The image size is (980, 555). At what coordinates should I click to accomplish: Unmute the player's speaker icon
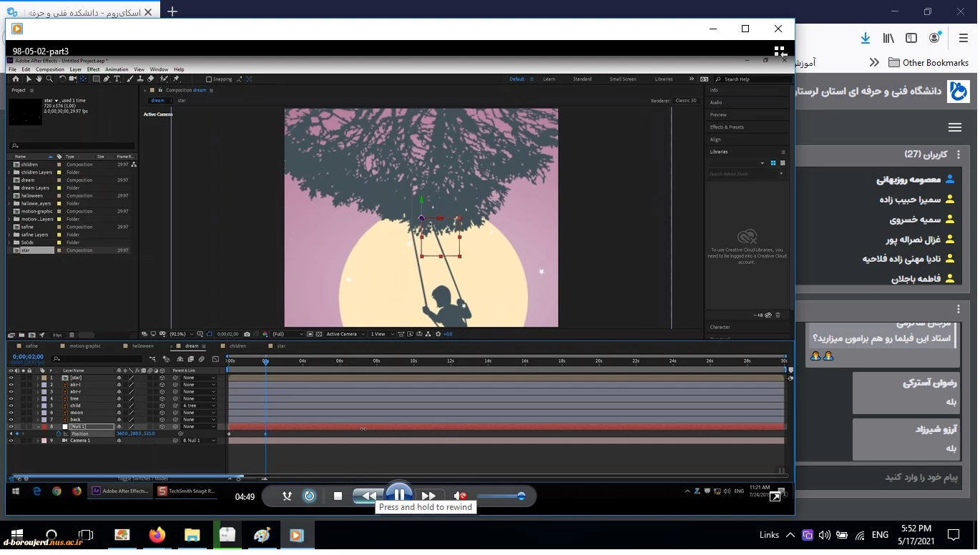tap(461, 496)
